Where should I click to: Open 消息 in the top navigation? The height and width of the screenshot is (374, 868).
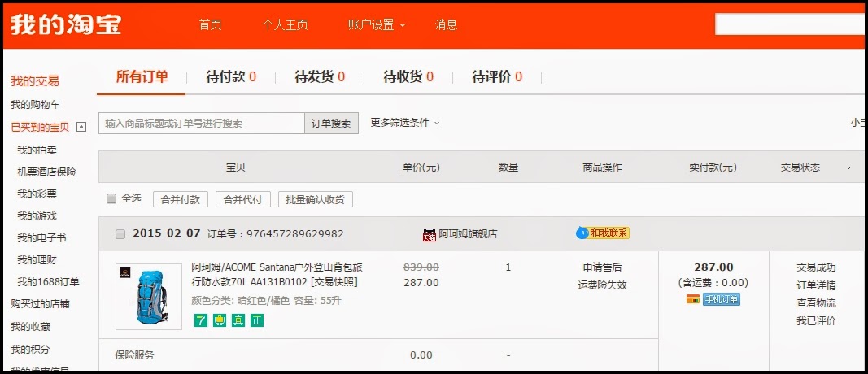(446, 25)
